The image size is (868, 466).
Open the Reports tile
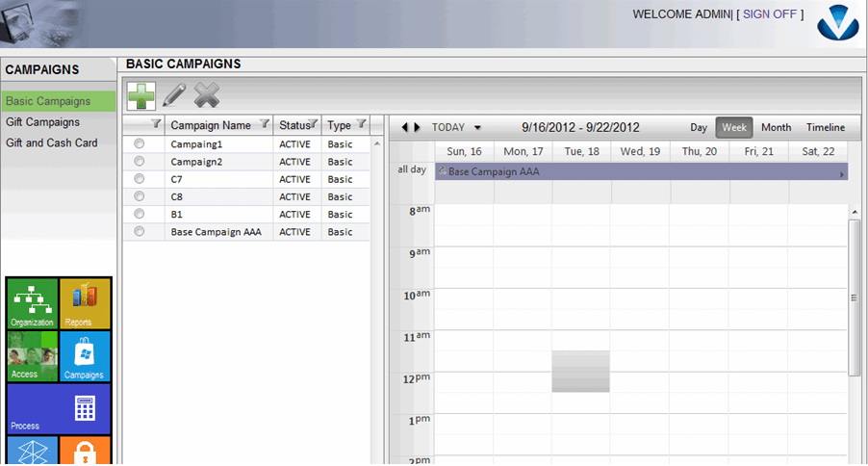[x=85, y=303]
